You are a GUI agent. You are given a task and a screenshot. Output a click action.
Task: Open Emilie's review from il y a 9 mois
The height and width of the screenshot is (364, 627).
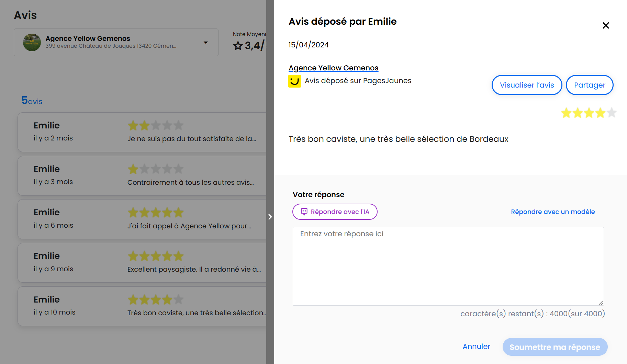pyautogui.click(x=142, y=263)
